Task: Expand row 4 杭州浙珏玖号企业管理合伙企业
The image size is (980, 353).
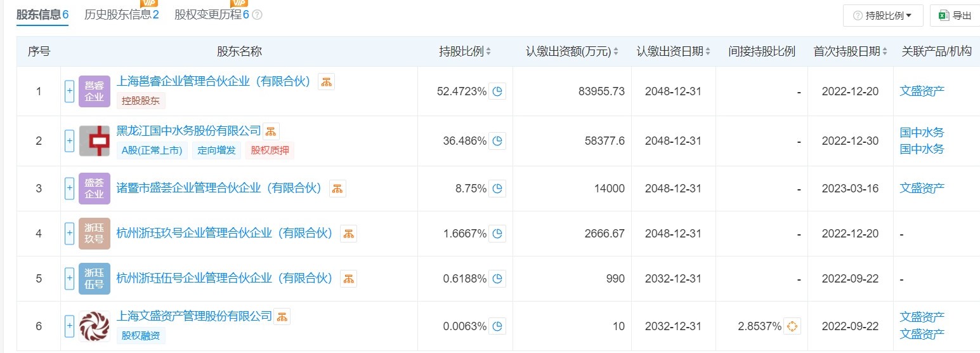Action: [x=70, y=234]
